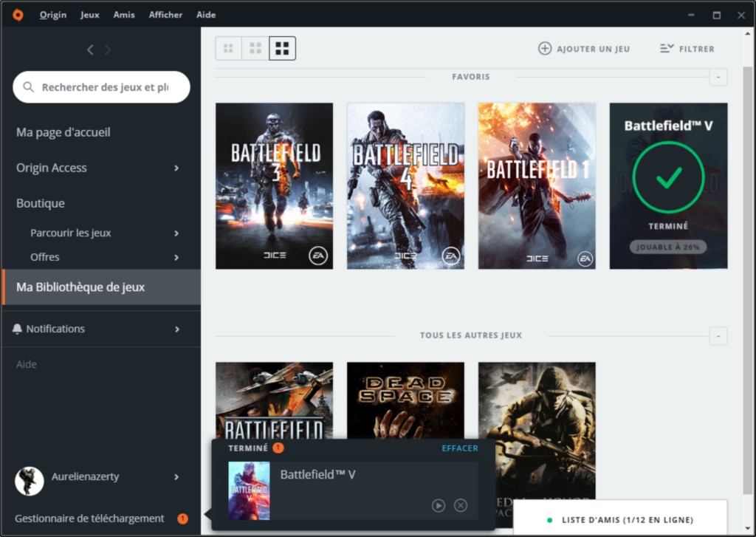The image size is (756, 537).
Task: Click the scrollbar down arrow
Action: click(x=748, y=530)
